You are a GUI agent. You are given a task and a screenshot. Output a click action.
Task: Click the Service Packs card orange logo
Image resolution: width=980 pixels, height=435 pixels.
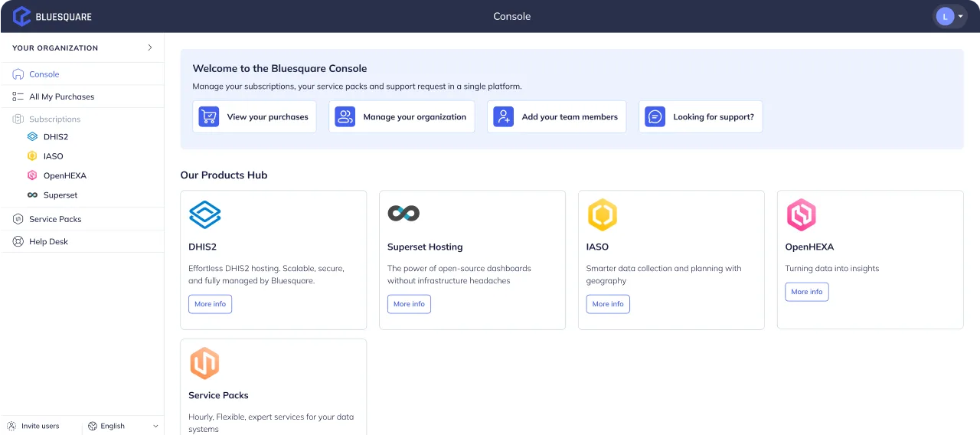point(204,363)
